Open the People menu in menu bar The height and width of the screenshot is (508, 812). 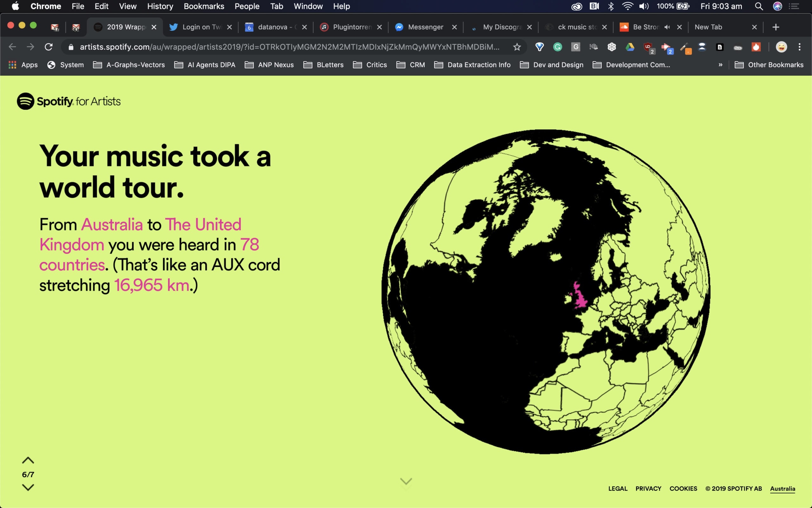247,6
